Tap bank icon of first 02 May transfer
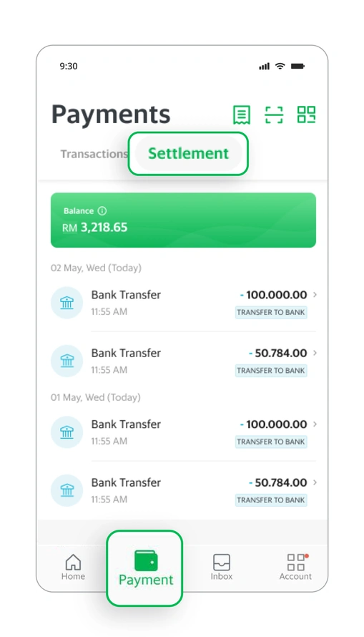 pos(67,303)
